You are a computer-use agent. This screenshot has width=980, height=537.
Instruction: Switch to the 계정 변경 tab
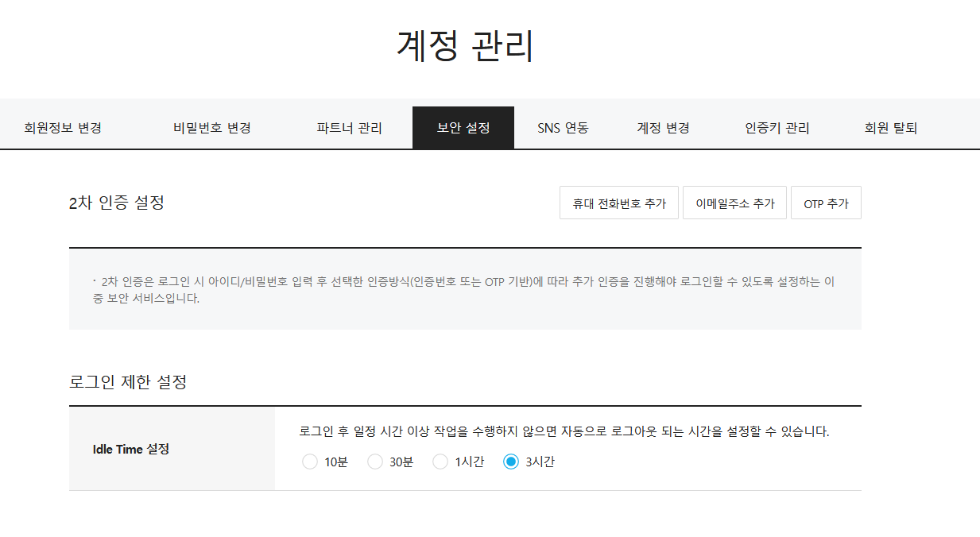point(663,128)
